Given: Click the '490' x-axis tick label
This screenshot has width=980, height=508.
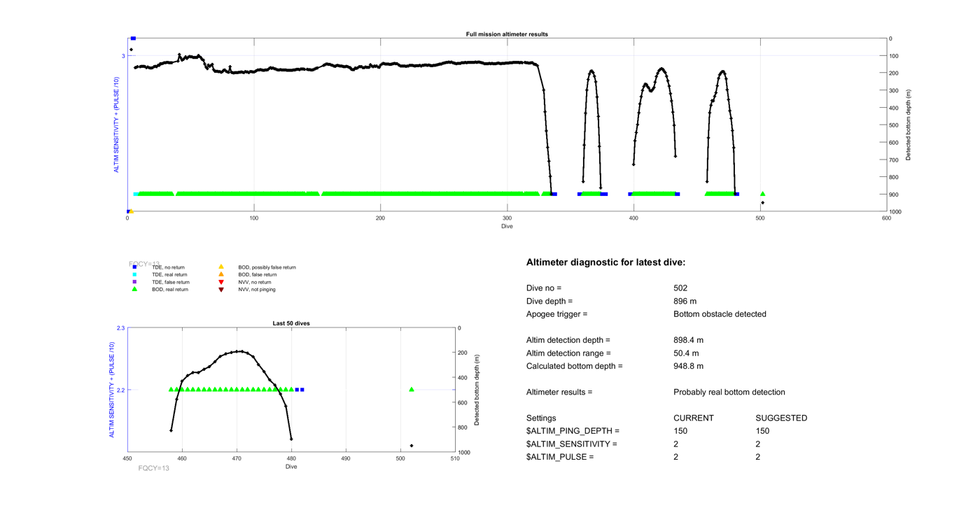Looking at the screenshot, I should point(346,459).
